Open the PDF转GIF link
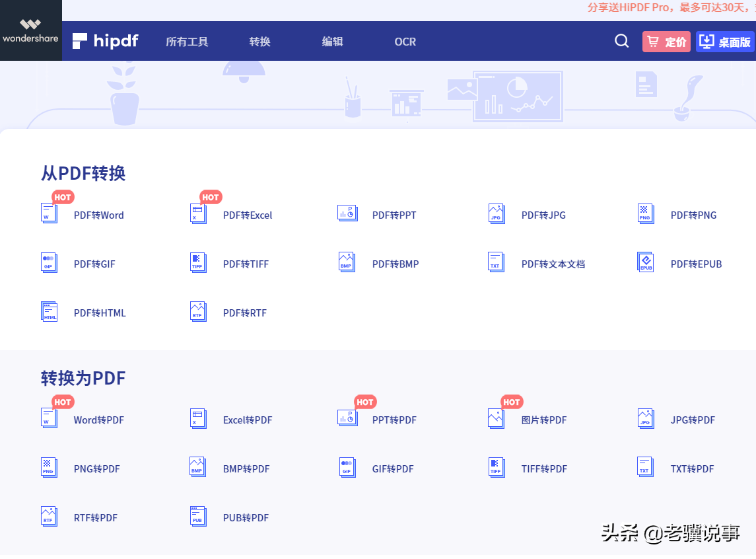 [94, 264]
